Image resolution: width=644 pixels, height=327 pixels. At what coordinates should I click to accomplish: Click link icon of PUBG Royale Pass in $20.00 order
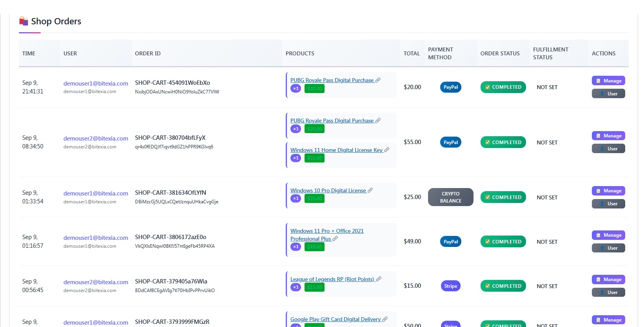[x=378, y=80]
